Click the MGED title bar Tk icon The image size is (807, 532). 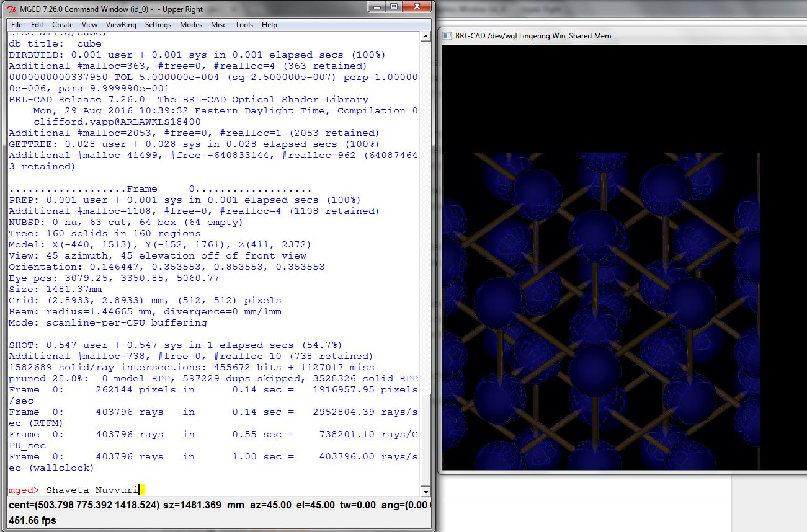tap(11, 9)
